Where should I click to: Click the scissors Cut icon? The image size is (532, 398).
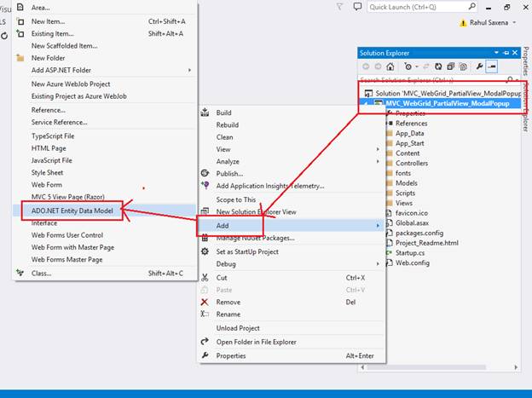205,278
